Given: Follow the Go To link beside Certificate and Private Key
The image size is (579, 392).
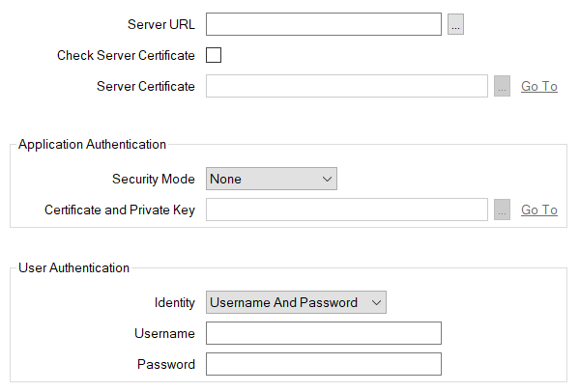Looking at the screenshot, I should coord(539,210).
